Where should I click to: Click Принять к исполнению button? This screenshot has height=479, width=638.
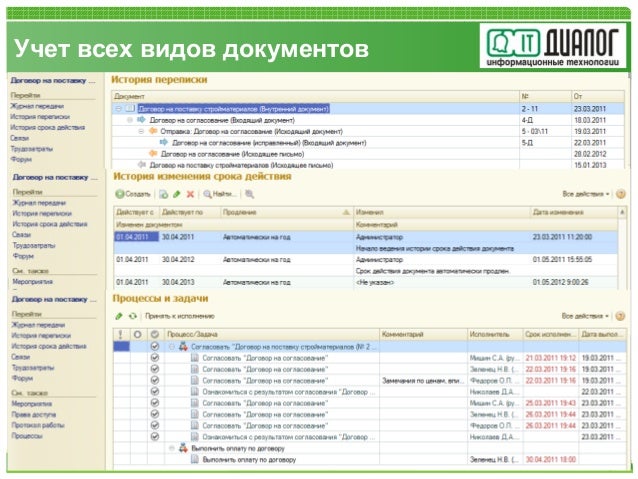tap(180, 316)
